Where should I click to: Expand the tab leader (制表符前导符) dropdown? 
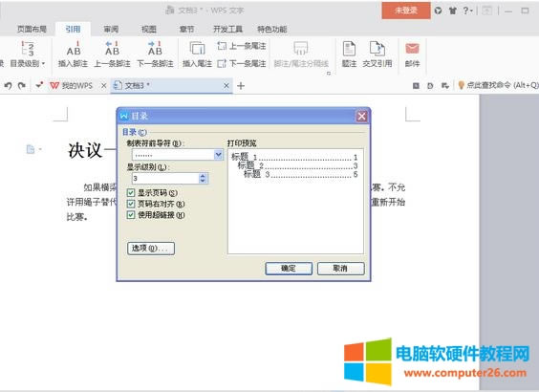coord(218,155)
